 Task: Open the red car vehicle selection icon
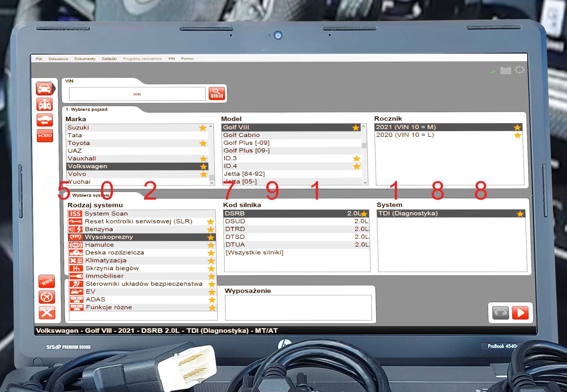tap(45, 89)
